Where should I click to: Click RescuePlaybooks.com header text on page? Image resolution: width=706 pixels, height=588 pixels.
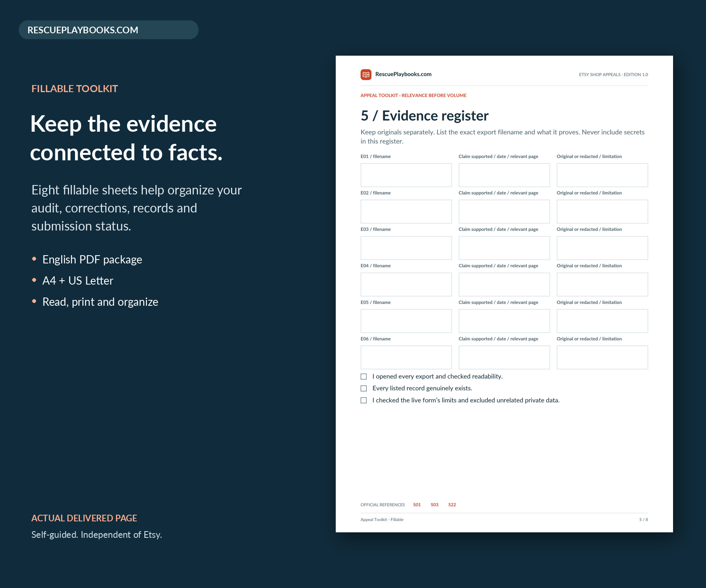pos(403,74)
